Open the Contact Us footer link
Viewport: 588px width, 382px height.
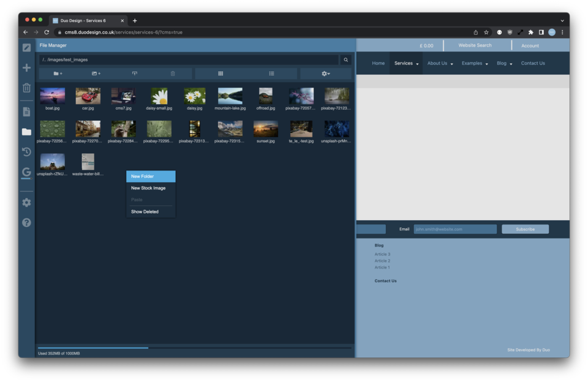pyautogui.click(x=385, y=281)
